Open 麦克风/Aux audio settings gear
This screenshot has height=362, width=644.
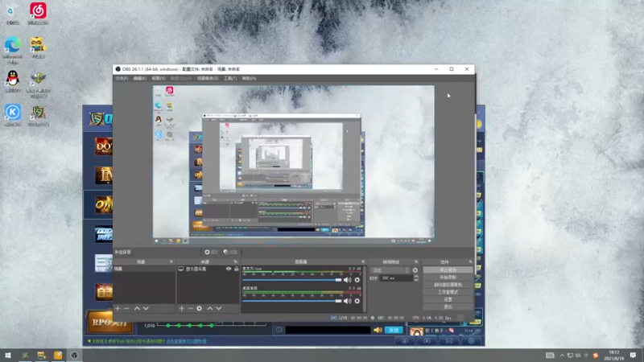(357, 280)
